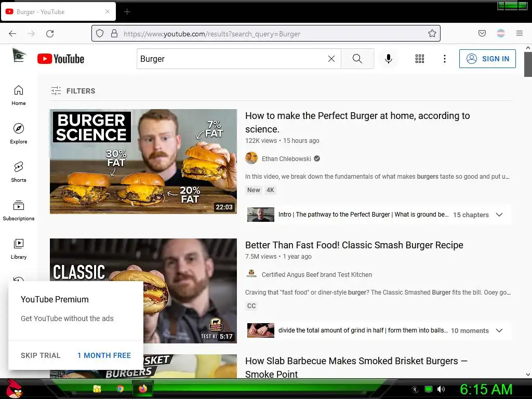532x399 pixels.
Task: Click the browser forward arrow
Action: coord(31,34)
